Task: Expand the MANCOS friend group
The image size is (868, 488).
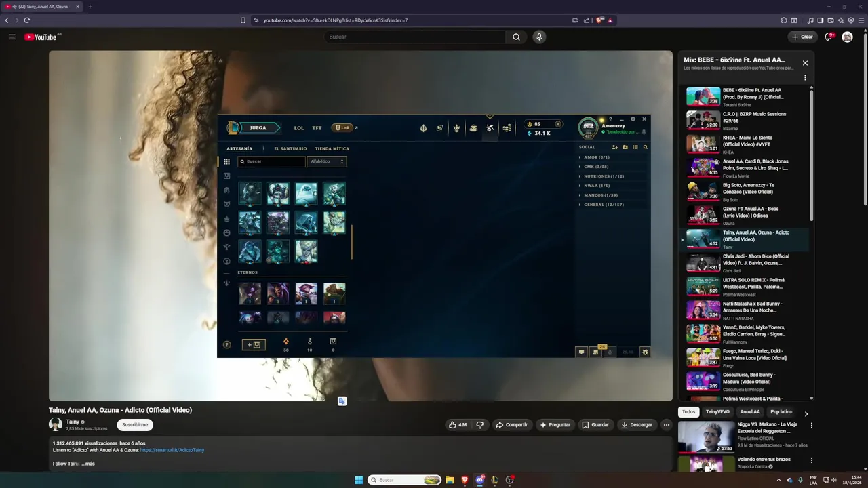Action: tap(599, 195)
